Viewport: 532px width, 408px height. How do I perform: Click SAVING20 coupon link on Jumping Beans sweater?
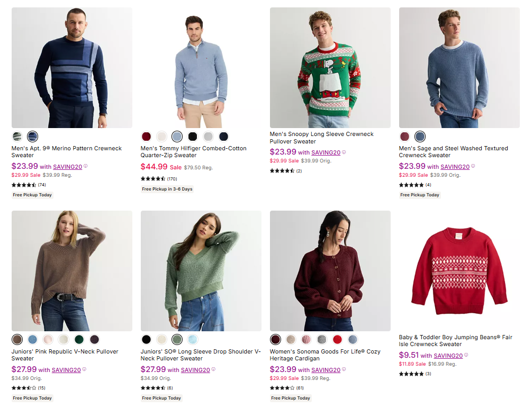pyautogui.click(x=448, y=356)
